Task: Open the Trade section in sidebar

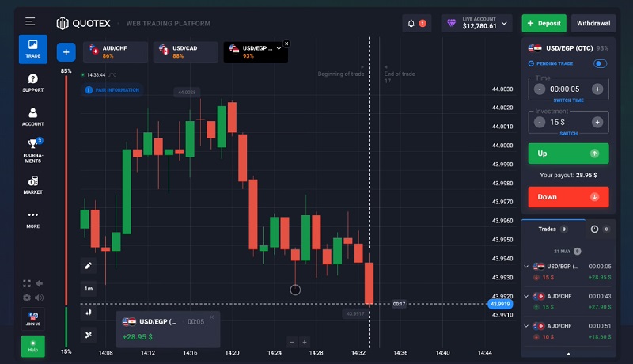Action: (x=33, y=49)
